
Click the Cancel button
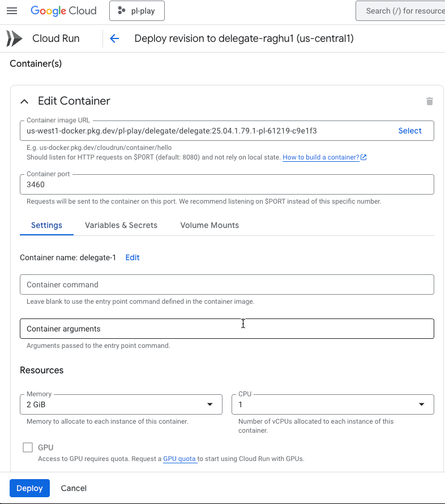point(74,488)
